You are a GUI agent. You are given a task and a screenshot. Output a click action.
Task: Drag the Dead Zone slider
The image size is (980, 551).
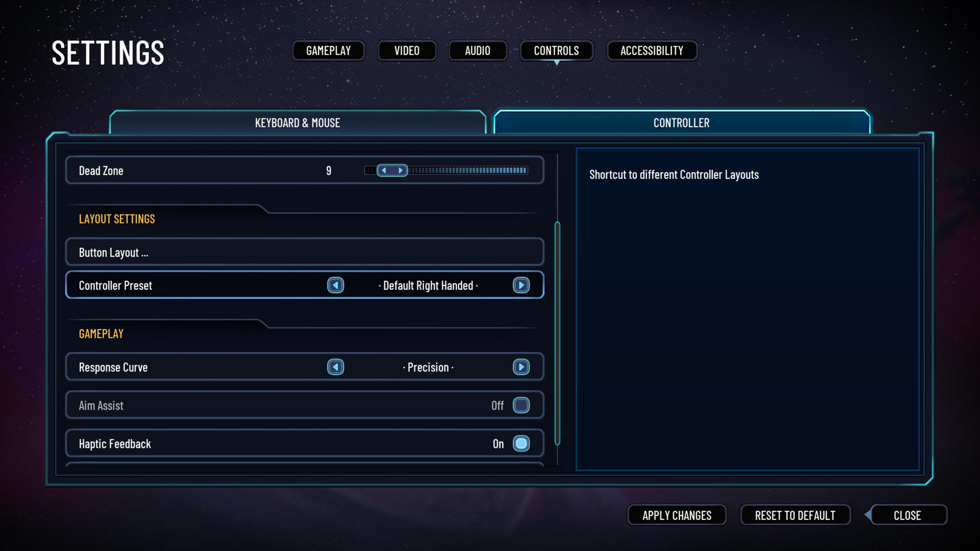(x=391, y=170)
